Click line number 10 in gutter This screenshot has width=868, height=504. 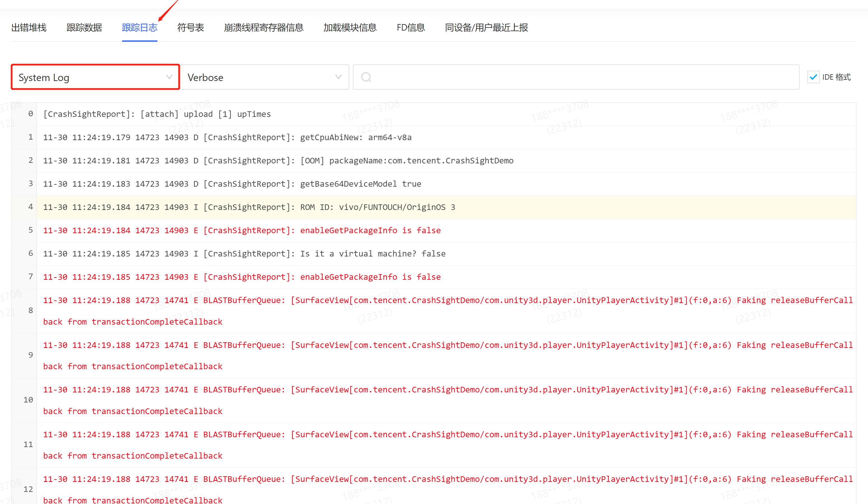coord(28,400)
